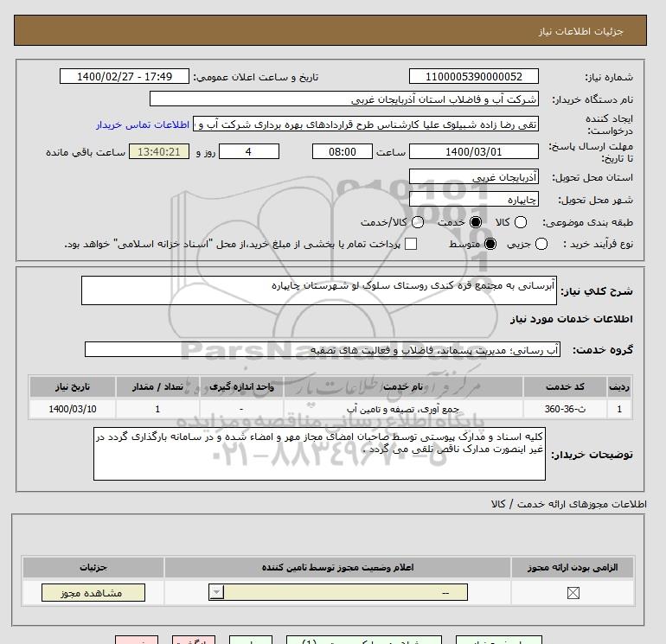Click the service name cell جمع آوری، تصفیه و تامین آب
The image size is (666, 644).
click(x=403, y=409)
